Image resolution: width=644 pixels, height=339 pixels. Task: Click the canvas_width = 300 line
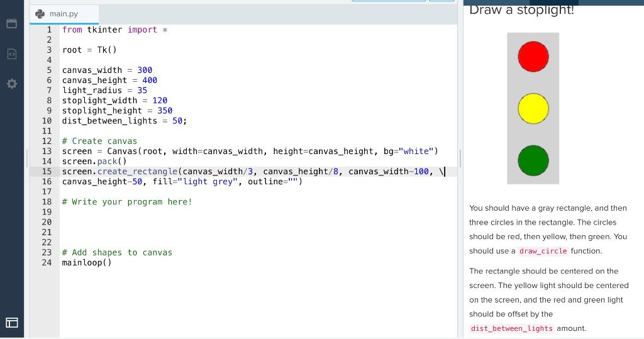point(107,70)
